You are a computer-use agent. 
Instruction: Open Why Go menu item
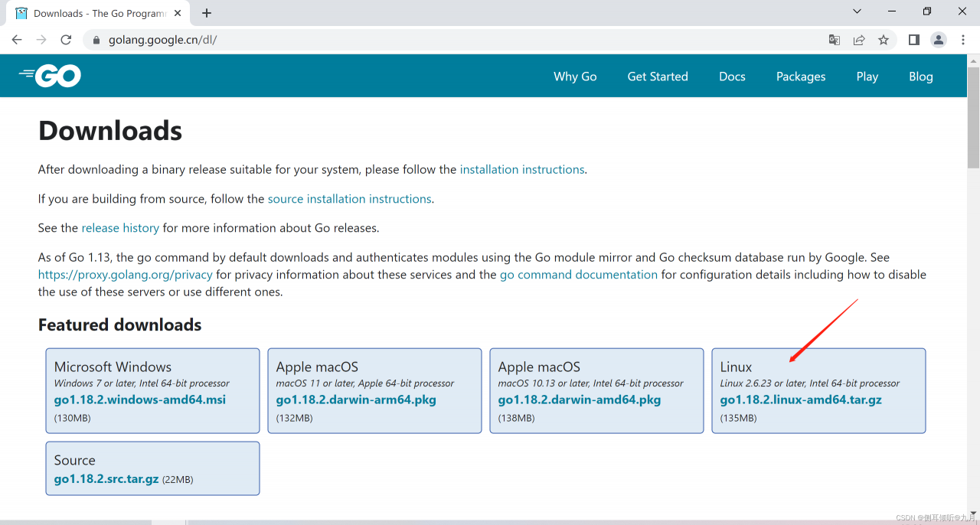click(575, 77)
